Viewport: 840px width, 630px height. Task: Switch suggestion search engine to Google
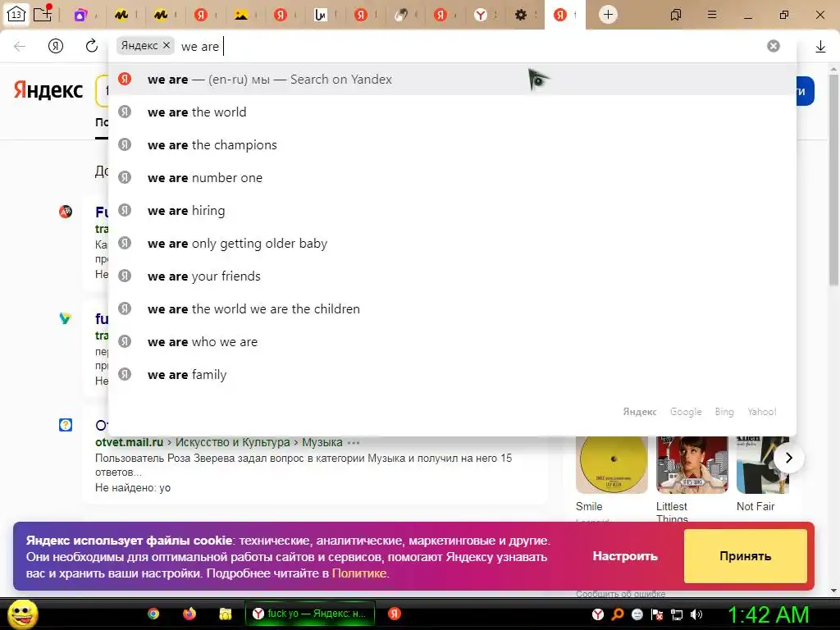[x=686, y=412]
